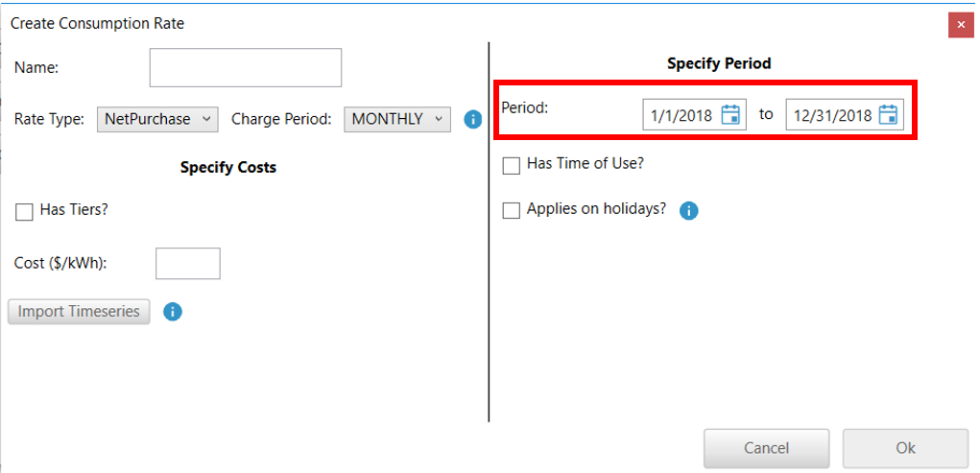Confirm with the Ok button
Screen dimensions: 980x473
(x=905, y=448)
